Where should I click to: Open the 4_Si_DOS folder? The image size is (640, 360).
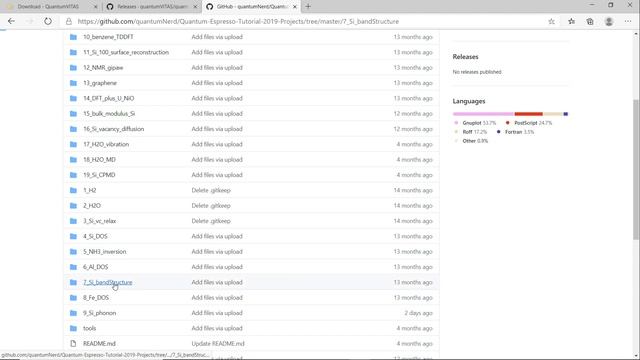(x=95, y=236)
